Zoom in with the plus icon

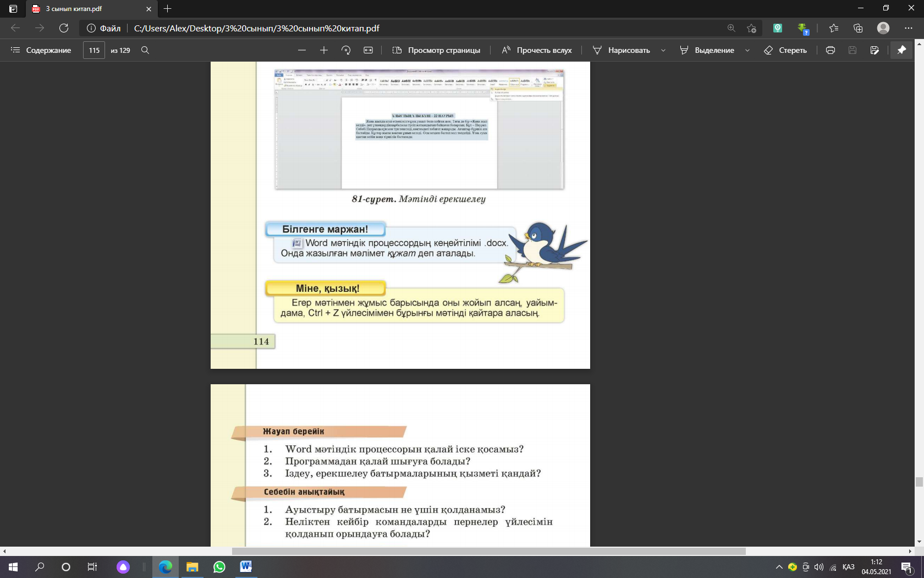pos(324,50)
